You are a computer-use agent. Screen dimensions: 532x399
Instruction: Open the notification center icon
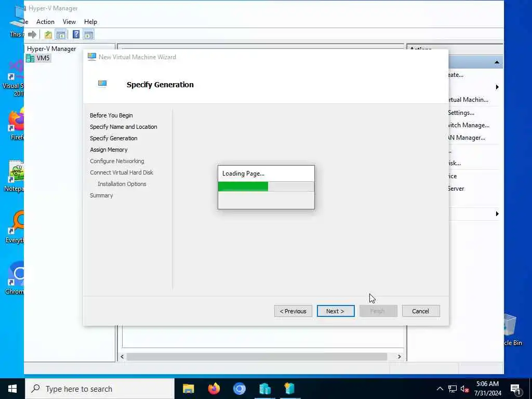coord(515,390)
